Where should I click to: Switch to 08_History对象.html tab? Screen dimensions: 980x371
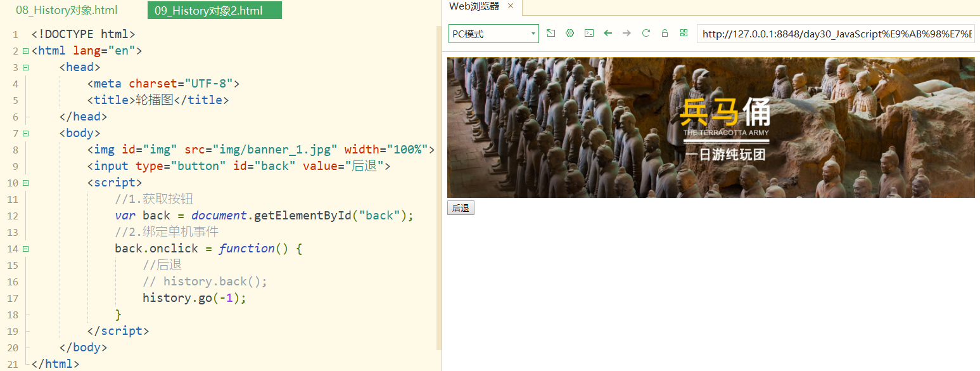pyautogui.click(x=67, y=10)
